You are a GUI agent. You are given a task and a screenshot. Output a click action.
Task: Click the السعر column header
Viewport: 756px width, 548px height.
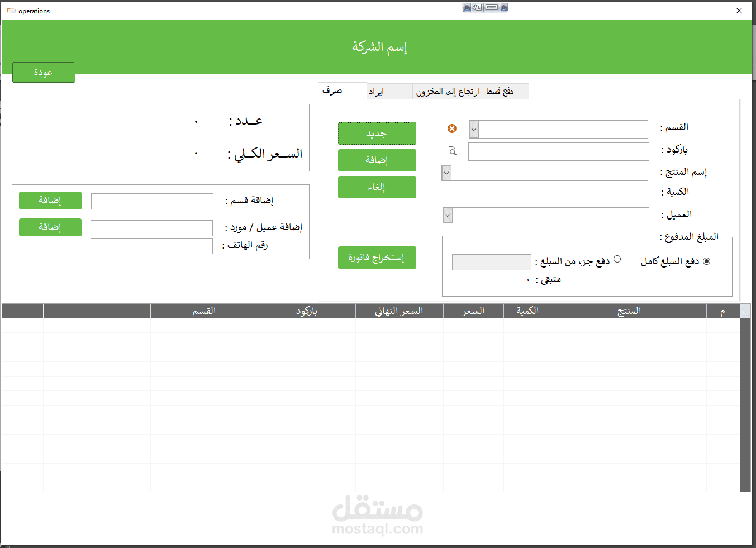[x=473, y=311]
